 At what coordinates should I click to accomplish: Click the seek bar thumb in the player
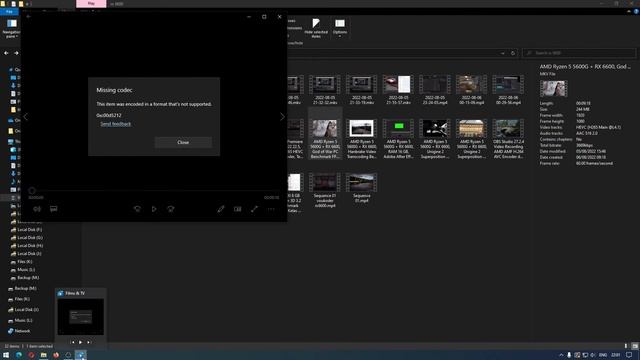click(x=32, y=191)
